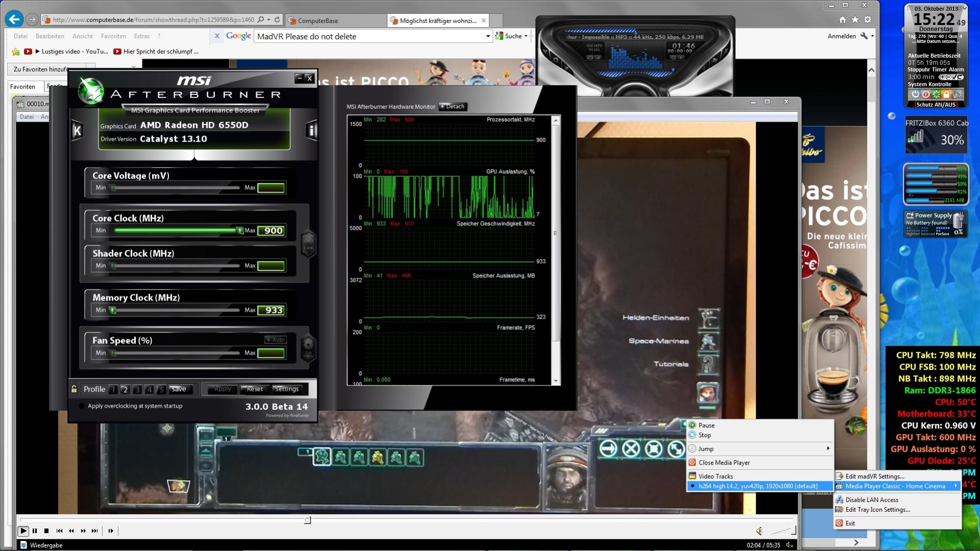Refresh the ComputerBase page
Screen dimensions: 980x551
click(277, 20)
